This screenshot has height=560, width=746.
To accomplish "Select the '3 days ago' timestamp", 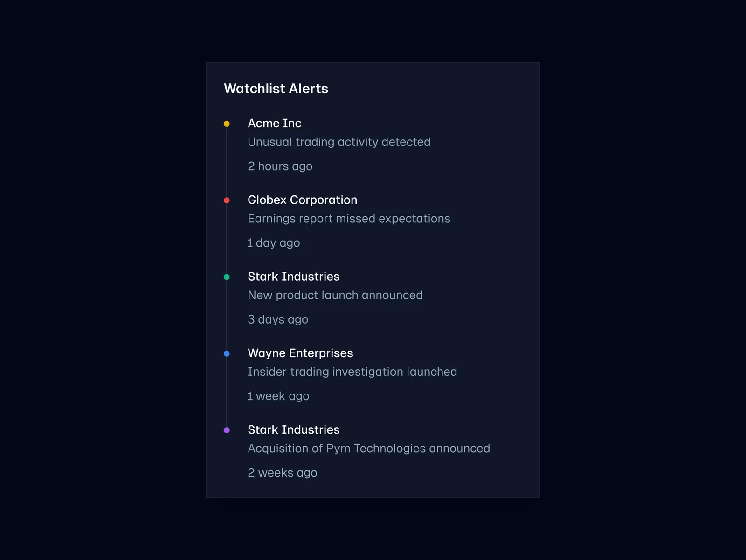I will tap(277, 319).
